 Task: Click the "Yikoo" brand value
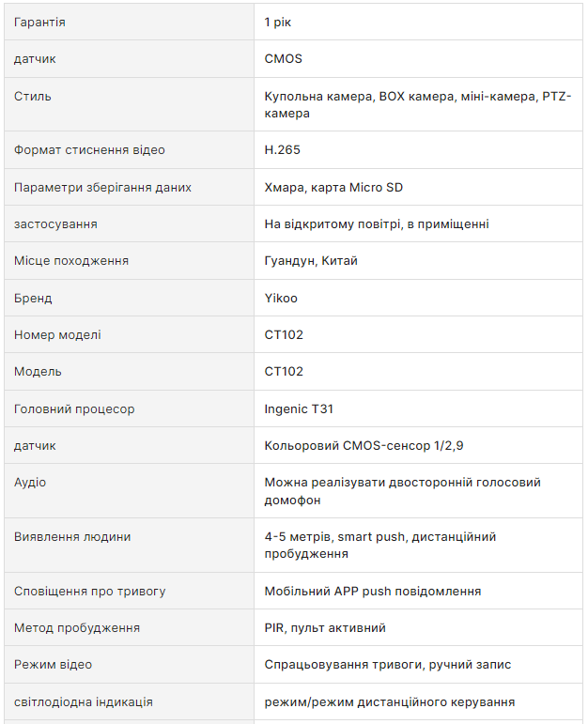pos(281,299)
